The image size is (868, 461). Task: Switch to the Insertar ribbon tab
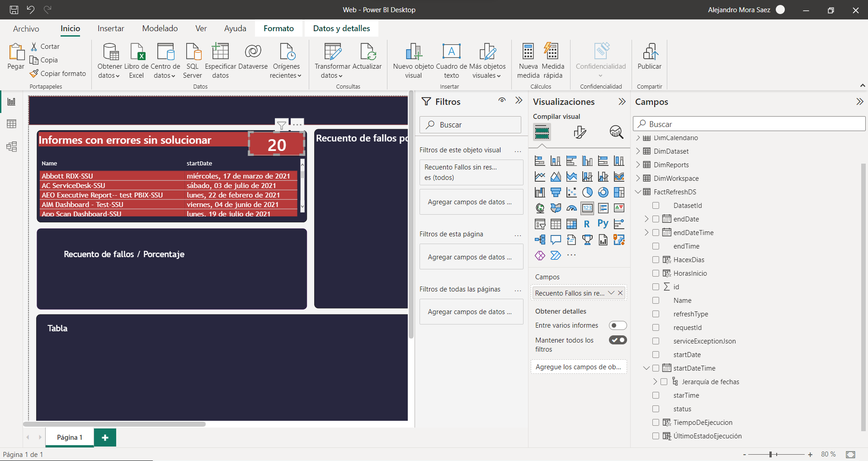111,28
